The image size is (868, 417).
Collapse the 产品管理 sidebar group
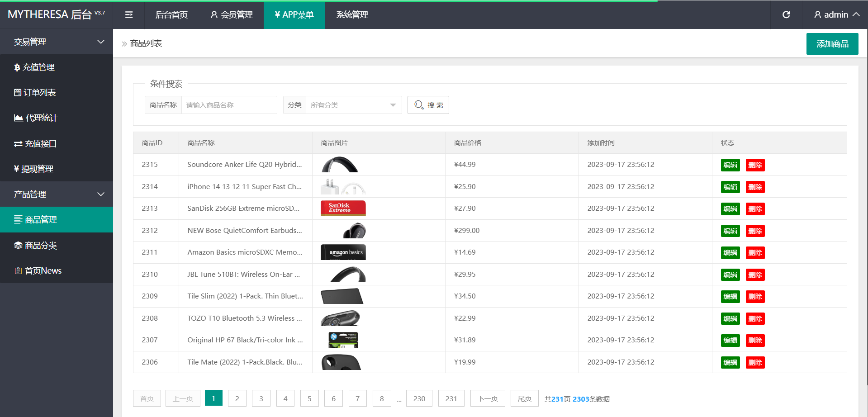pyautogui.click(x=57, y=194)
